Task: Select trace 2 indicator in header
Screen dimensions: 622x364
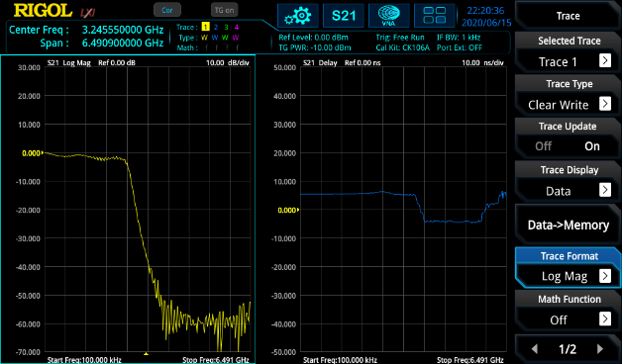Action: click(216, 27)
